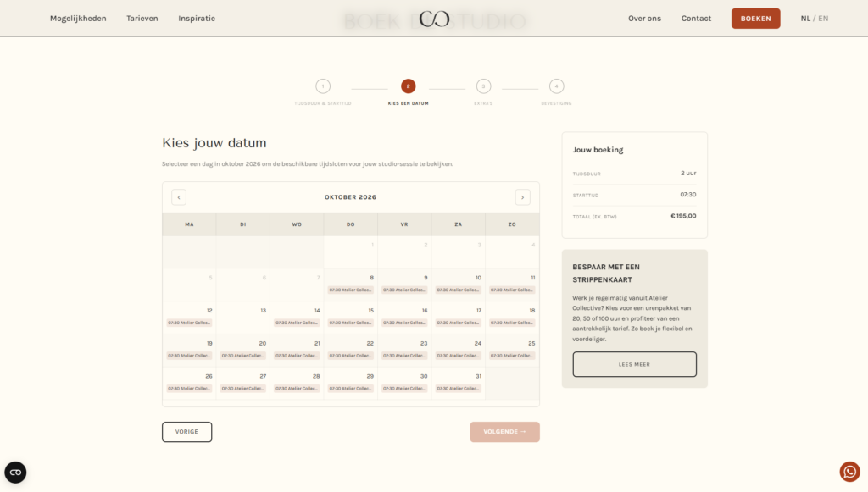
Task: Pick the 07:30 slot on October 19
Action: tap(189, 356)
